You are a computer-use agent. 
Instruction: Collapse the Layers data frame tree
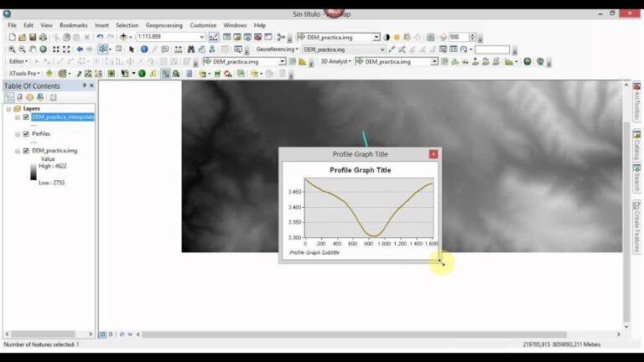pyautogui.click(x=8, y=109)
